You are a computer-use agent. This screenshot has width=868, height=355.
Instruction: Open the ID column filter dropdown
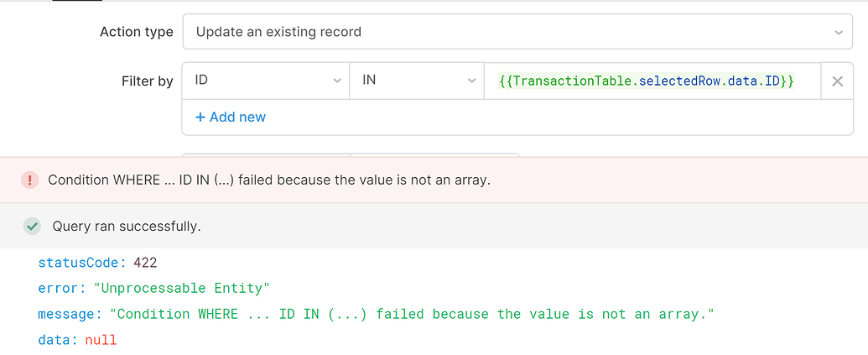pos(266,81)
